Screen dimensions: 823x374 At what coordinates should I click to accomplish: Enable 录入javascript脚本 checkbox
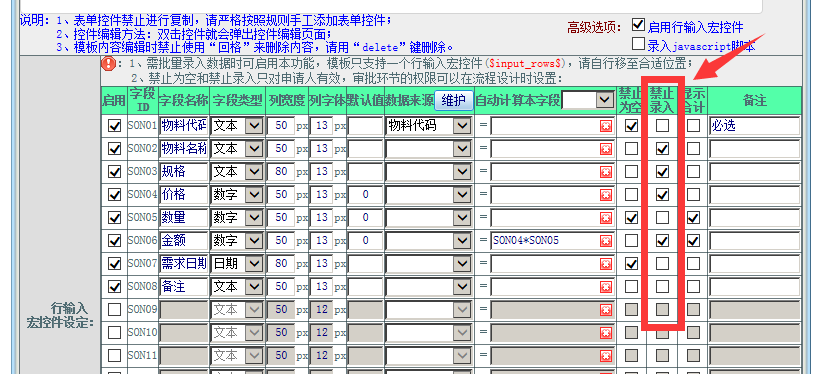click(x=638, y=43)
